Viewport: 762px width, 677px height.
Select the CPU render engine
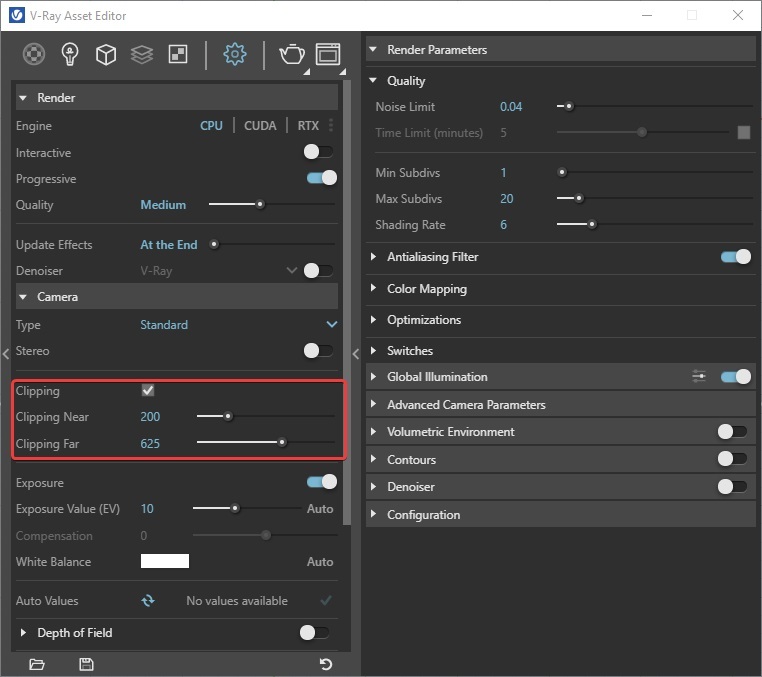point(211,125)
